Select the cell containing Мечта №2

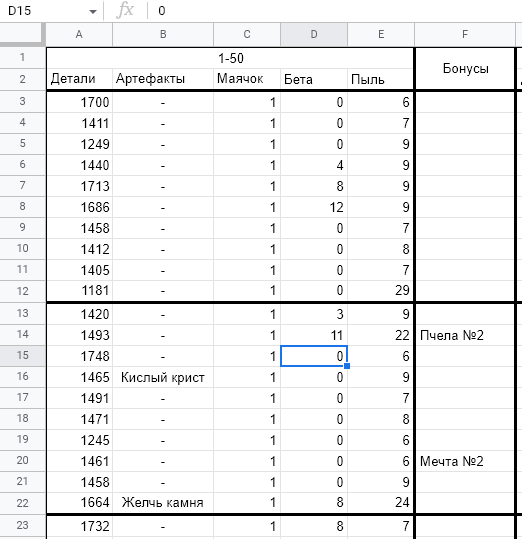[x=465, y=461]
